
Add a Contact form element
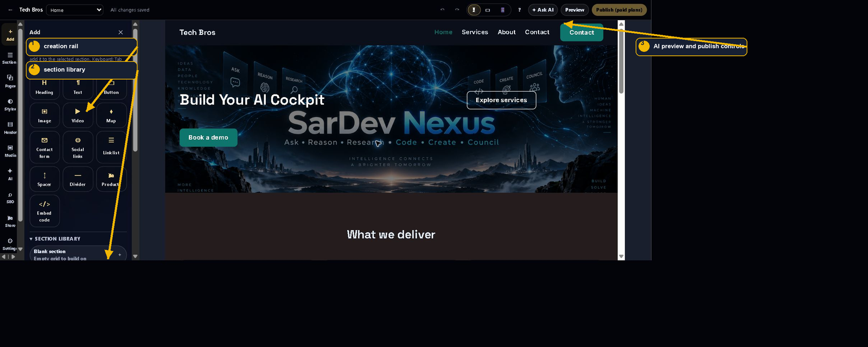pyautogui.click(x=44, y=147)
